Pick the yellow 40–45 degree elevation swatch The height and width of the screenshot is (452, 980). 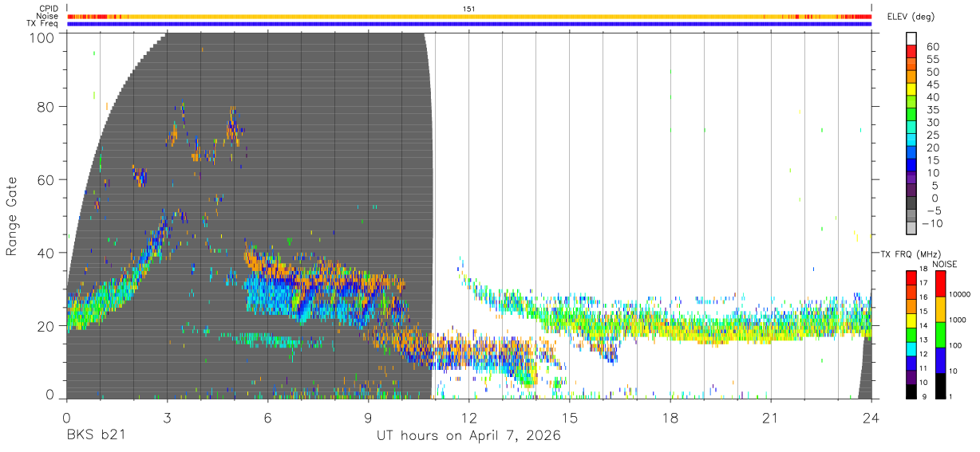point(912,90)
